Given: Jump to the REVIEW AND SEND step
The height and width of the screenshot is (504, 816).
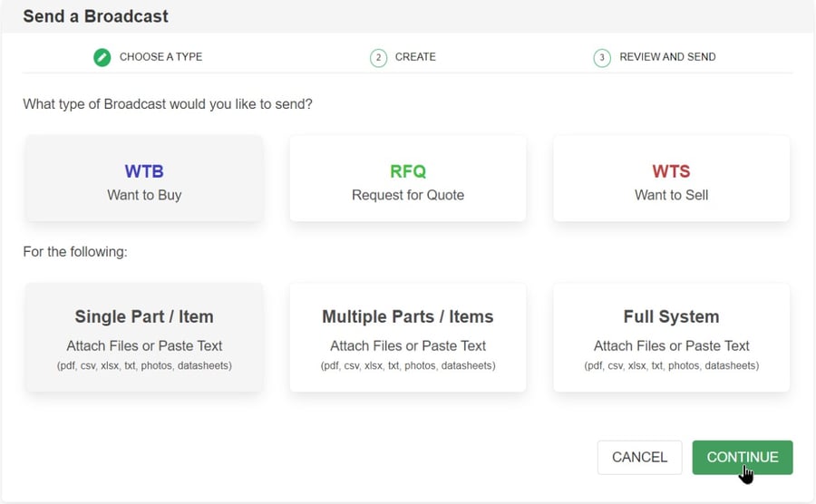Looking at the screenshot, I should click(667, 57).
